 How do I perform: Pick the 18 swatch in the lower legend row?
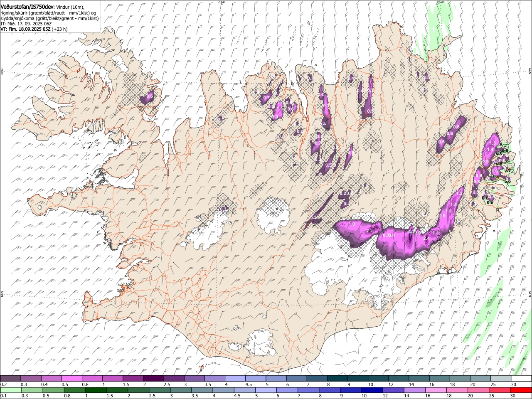[458, 390]
